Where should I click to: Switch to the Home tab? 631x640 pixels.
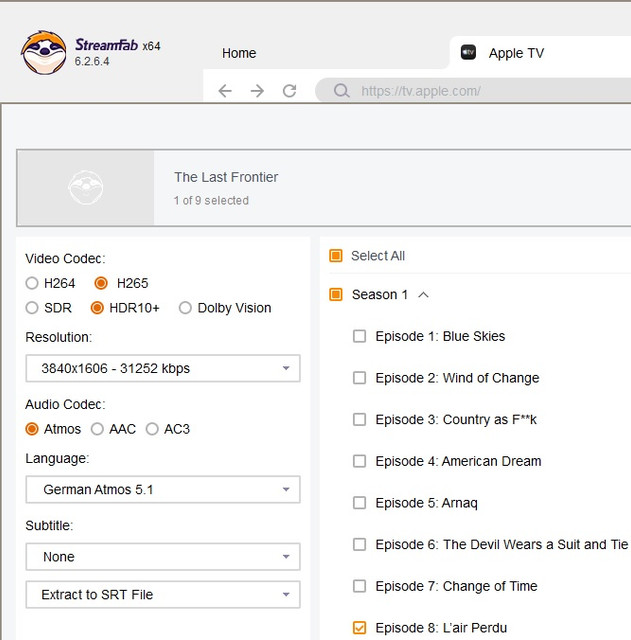(239, 53)
